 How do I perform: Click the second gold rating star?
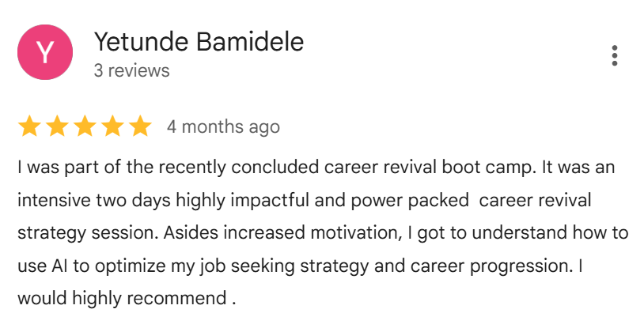pyautogui.click(x=57, y=126)
